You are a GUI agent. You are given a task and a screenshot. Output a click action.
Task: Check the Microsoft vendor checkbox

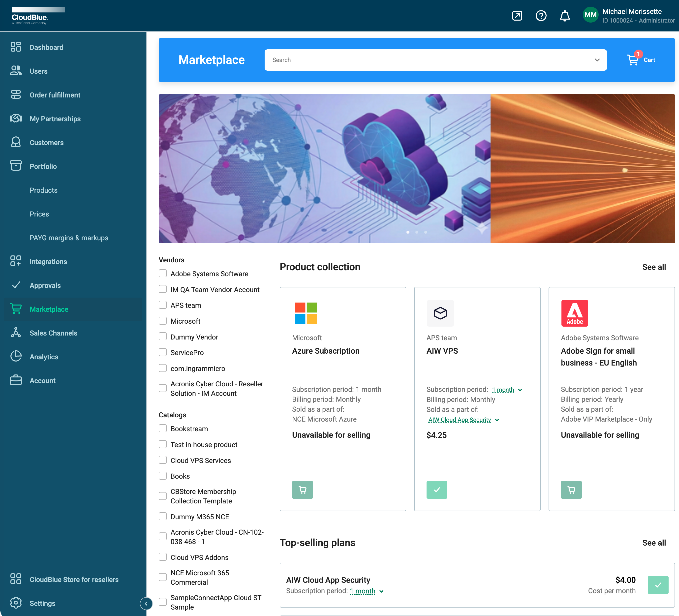point(163,321)
